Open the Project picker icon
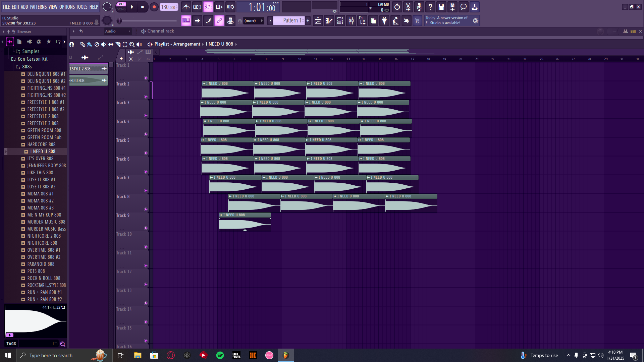The image size is (644, 362). [x=373, y=21]
